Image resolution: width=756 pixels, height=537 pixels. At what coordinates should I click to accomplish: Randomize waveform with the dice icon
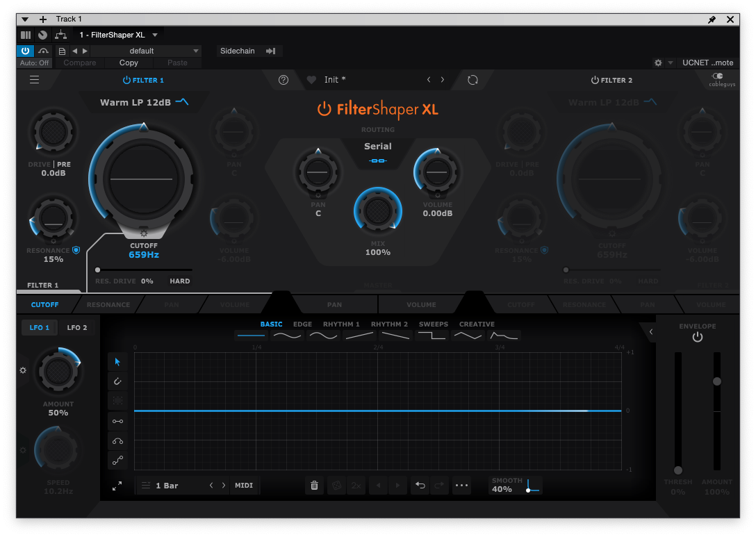click(x=337, y=486)
